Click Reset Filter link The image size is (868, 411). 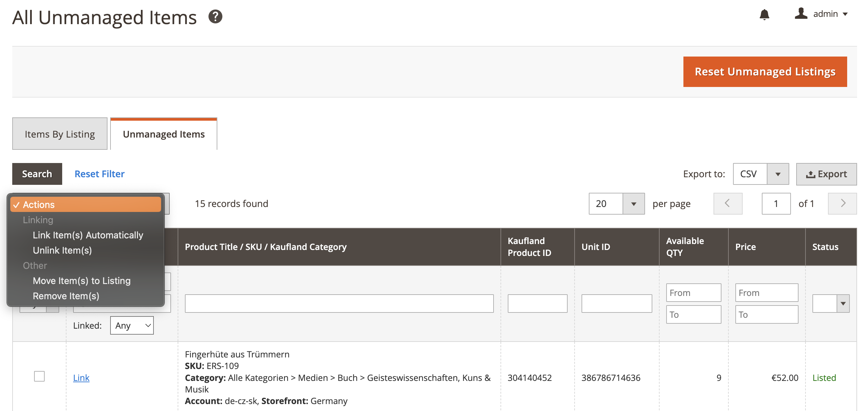pos(99,174)
